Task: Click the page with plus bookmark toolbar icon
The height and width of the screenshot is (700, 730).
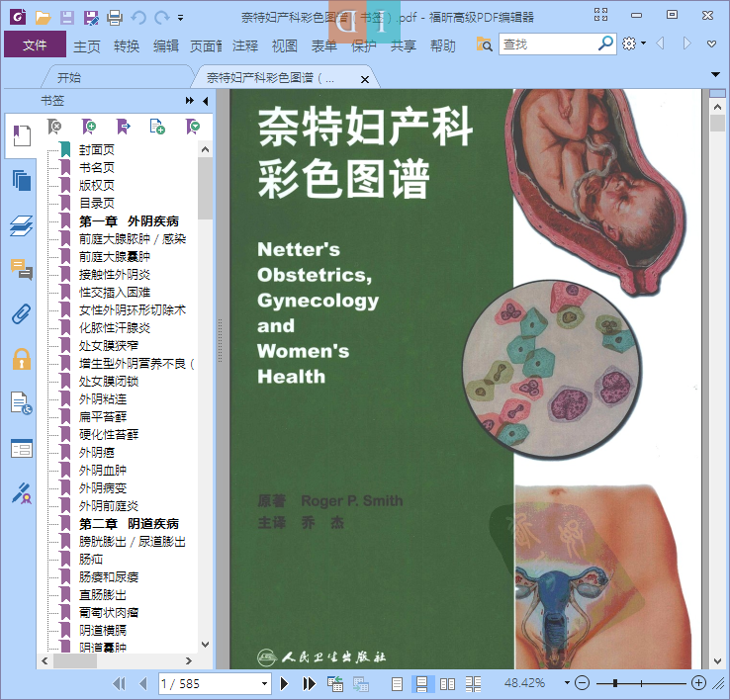Action: 157,127
